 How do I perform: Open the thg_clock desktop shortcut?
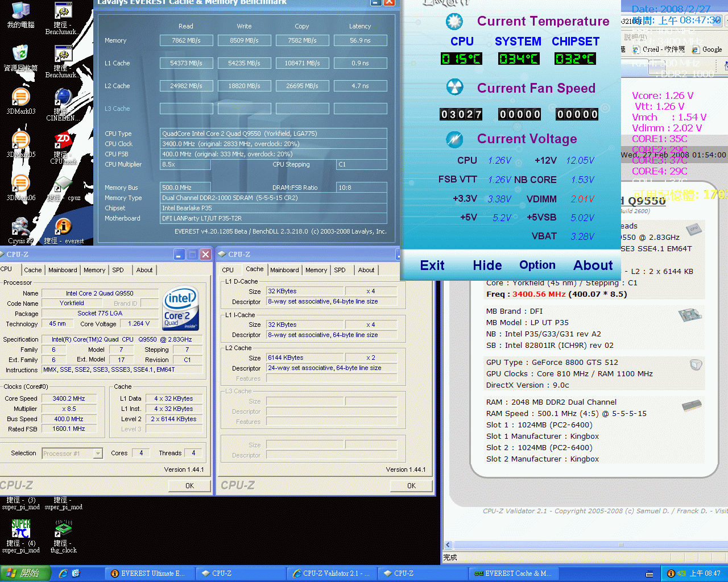point(63,535)
